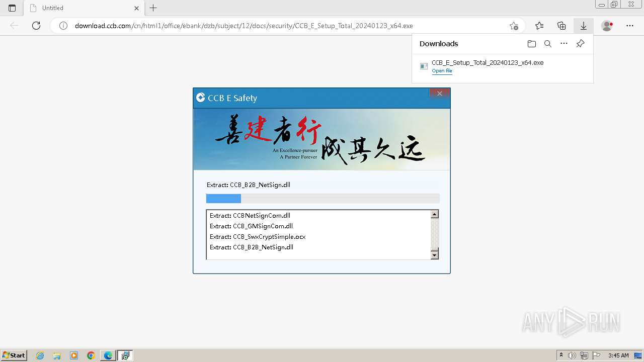This screenshot has height=362, width=644.
Task: Open browser Collections
Action: coord(561,26)
